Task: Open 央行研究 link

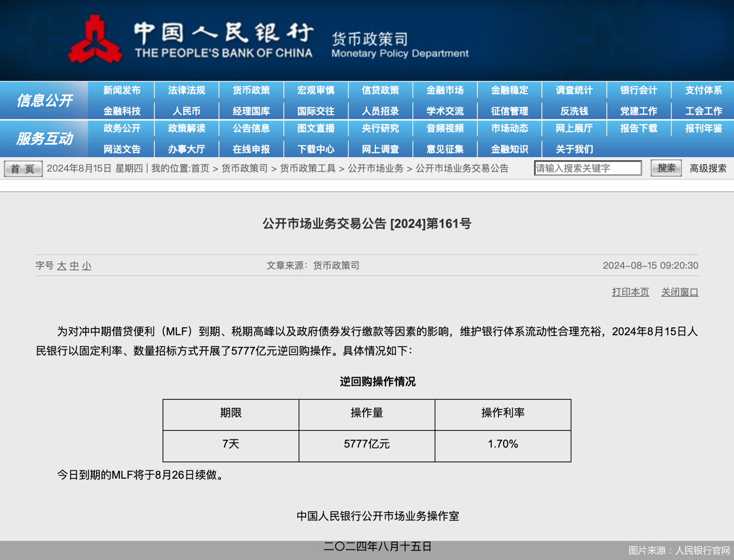Action: [380, 129]
